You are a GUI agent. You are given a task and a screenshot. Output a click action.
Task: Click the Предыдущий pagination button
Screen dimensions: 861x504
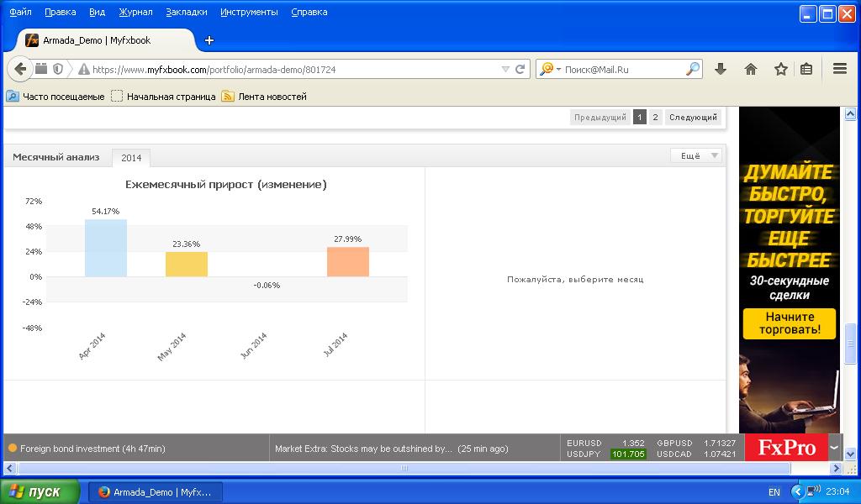click(600, 117)
